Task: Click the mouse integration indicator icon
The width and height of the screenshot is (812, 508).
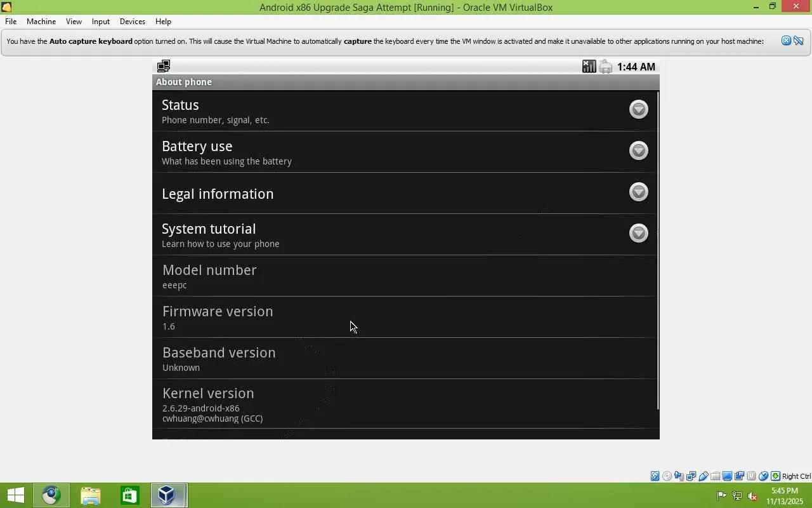Action: [x=763, y=476]
